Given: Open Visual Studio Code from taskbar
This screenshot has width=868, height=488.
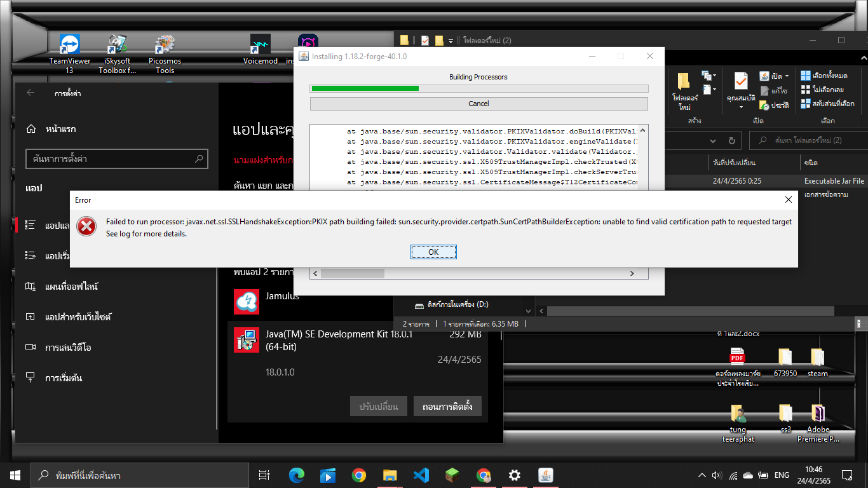Looking at the screenshot, I should click(421, 475).
